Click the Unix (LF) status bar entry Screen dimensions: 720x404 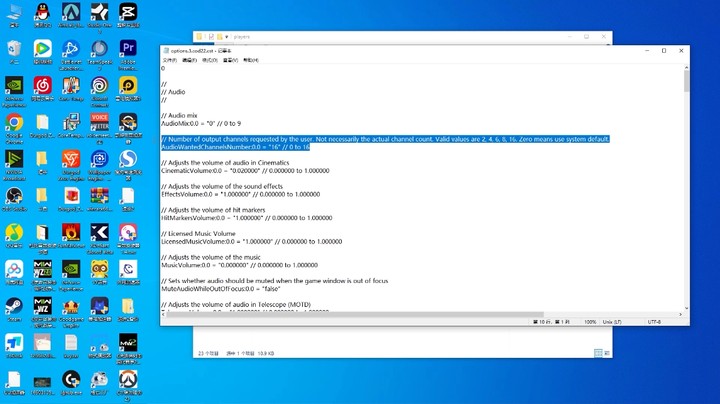coord(612,322)
